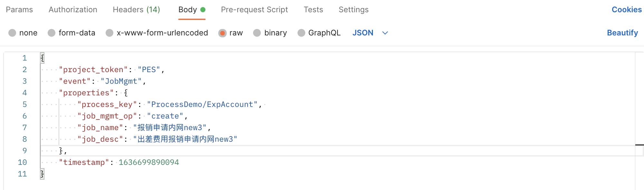Click the green dot on Body tab

(203, 10)
